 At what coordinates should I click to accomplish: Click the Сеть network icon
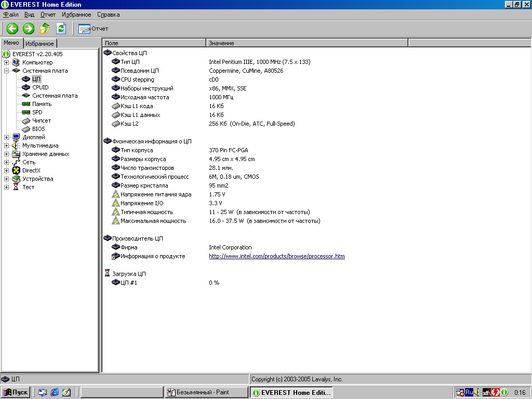click(x=16, y=162)
